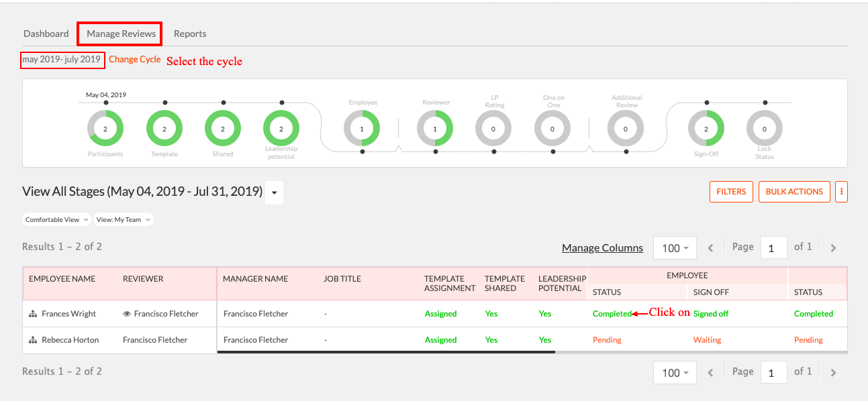Click the Leadership potential donut
The height and width of the screenshot is (401, 868).
[281, 128]
